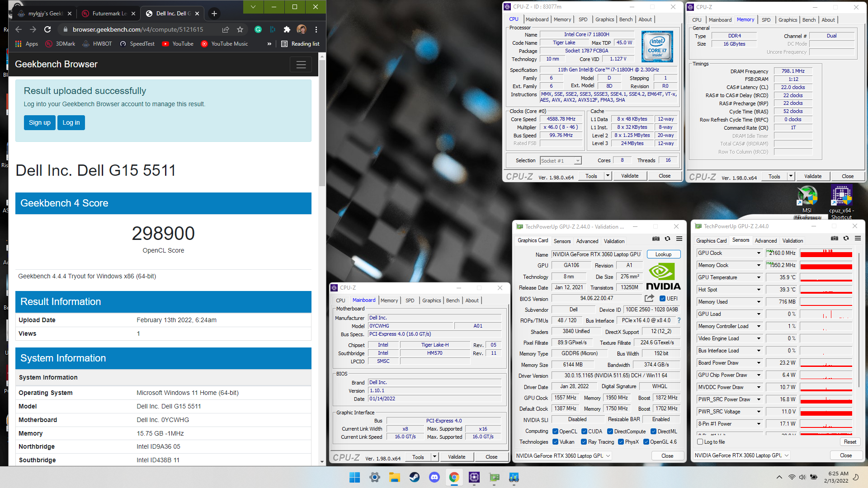The height and width of the screenshot is (488, 868).
Task: Click the Lookup button in GPU-Z
Action: click(x=663, y=254)
